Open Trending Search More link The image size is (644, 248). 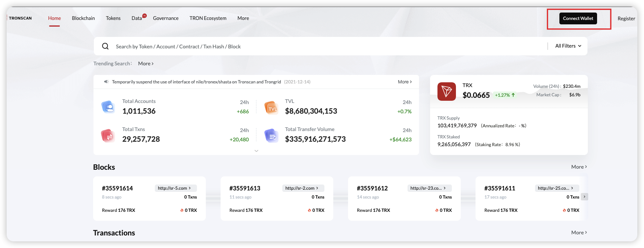click(x=146, y=63)
